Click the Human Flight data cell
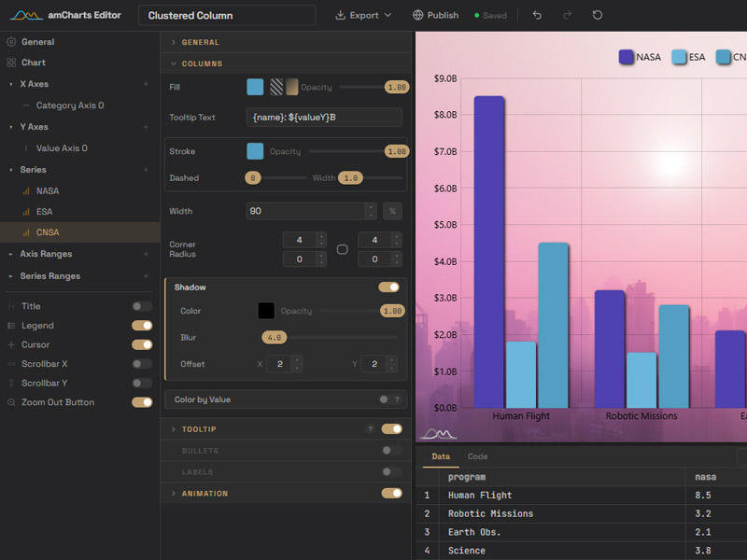Viewport: 747px width, 560px height. coord(561,496)
